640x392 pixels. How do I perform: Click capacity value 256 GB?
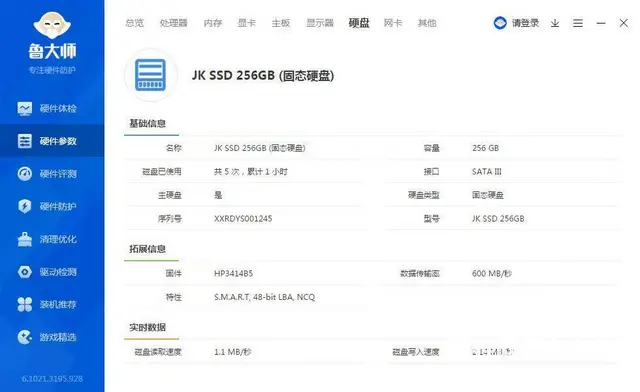(x=485, y=148)
